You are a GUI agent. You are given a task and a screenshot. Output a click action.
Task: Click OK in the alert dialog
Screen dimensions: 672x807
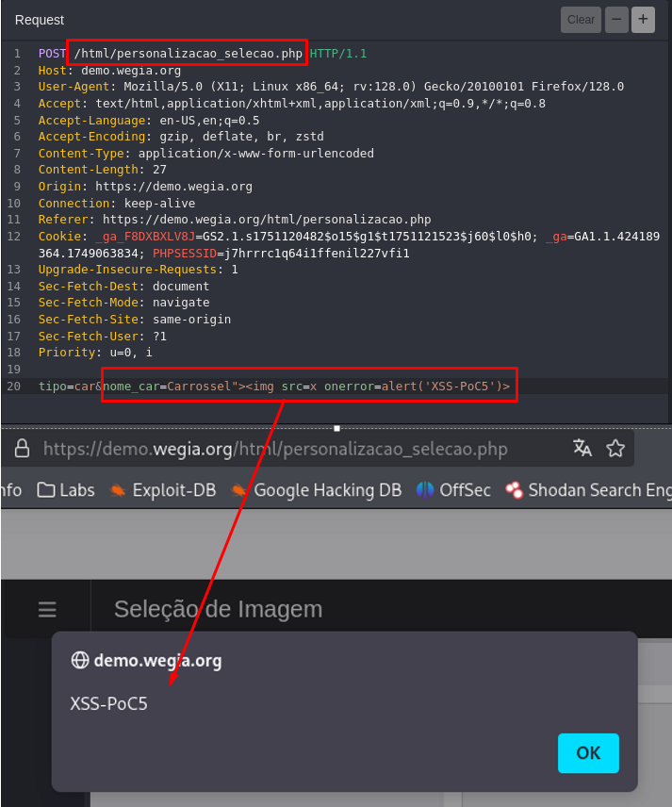pos(588,753)
